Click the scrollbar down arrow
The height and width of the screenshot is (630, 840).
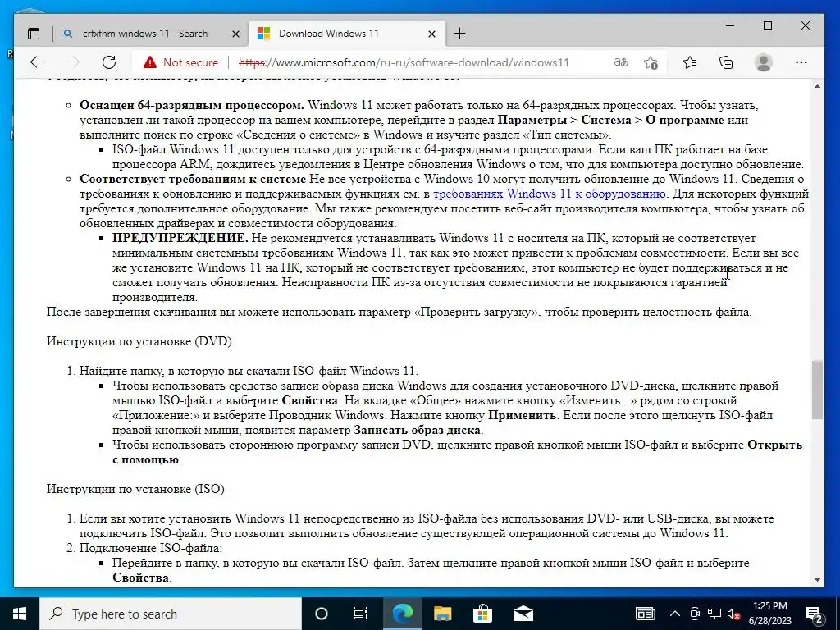(x=817, y=580)
